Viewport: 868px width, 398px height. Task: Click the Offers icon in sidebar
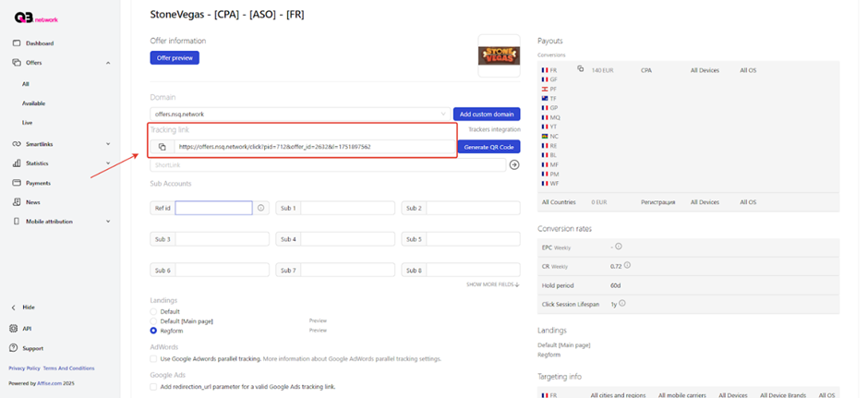click(16, 63)
